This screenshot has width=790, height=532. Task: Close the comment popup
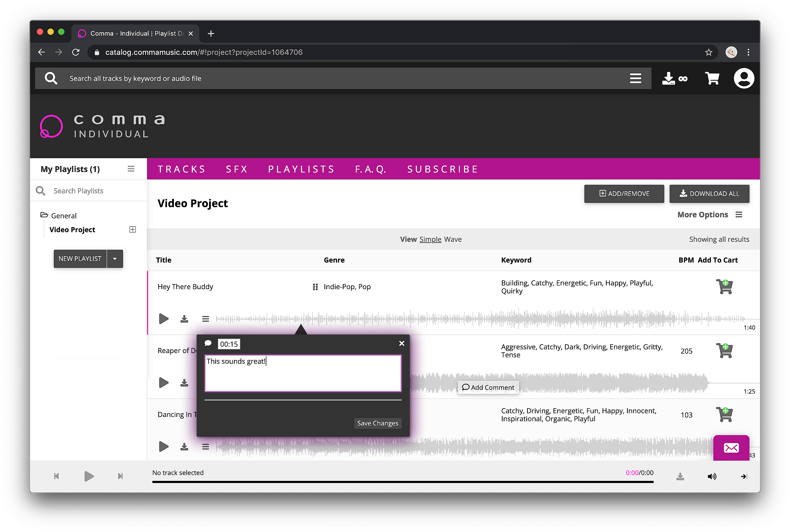(x=401, y=343)
